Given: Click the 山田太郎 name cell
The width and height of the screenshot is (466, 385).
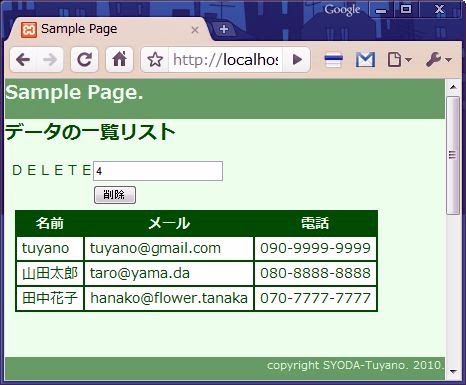Looking at the screenshot, I should tap(50, 273).
